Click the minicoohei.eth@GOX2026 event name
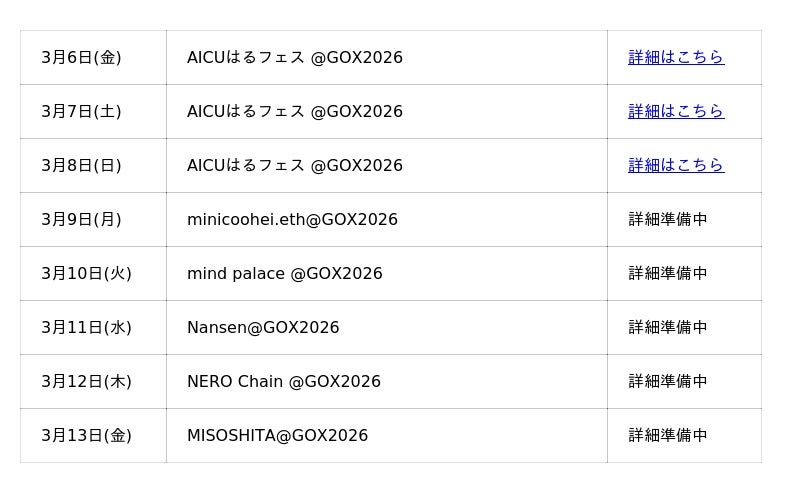This screenshot has height=493, width=800. tap(292, 220)
